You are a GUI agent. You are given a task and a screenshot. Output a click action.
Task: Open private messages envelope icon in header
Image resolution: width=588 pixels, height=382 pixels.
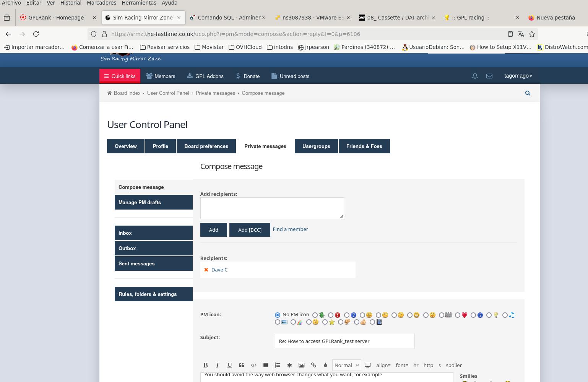coord(489,76)
